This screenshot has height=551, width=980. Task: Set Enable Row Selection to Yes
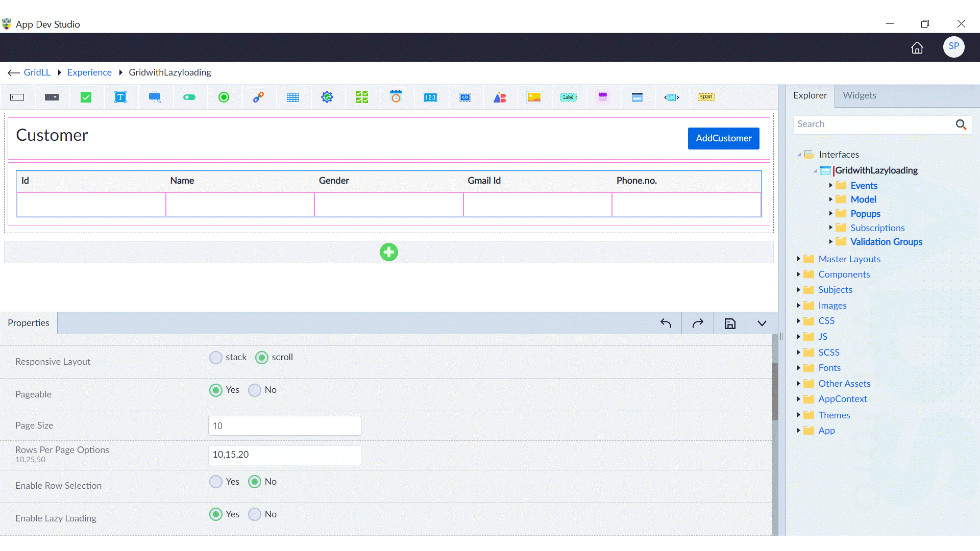(x=216, y=482)
